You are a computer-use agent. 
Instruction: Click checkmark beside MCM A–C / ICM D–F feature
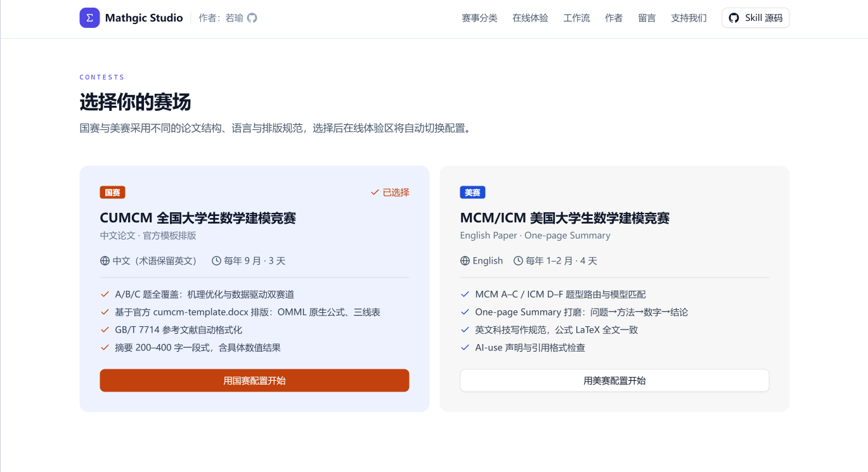pyautogui.click(x=465, y=294)
